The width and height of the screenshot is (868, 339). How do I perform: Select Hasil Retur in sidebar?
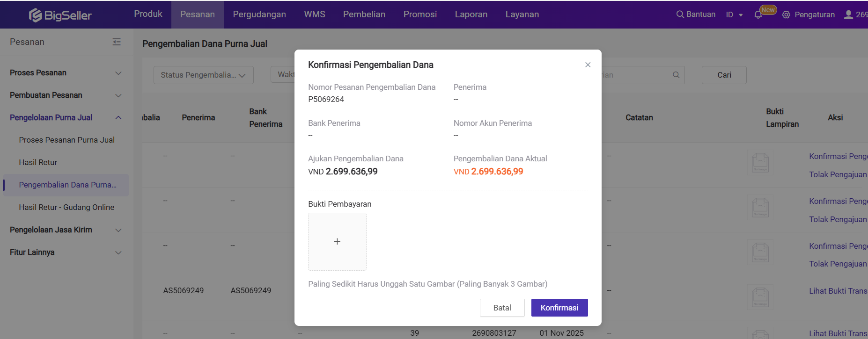[x=38, y=162]
